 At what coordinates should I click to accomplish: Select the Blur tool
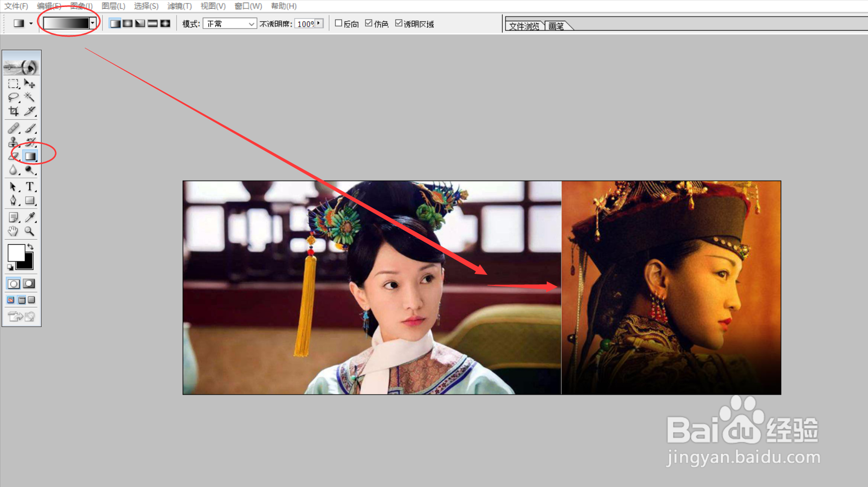pyautogui.click(x=14, y=170)
